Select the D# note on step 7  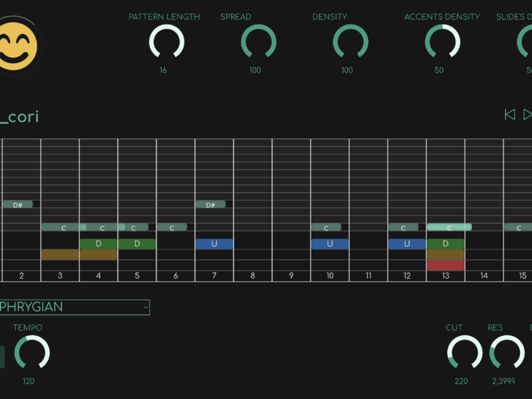pos(210,205)
